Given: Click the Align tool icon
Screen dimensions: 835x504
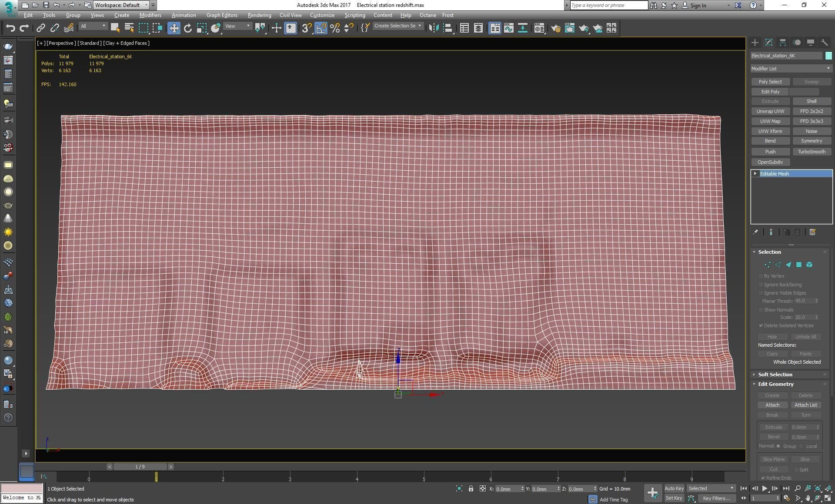Looking at the screenshot, I should 448,28.
